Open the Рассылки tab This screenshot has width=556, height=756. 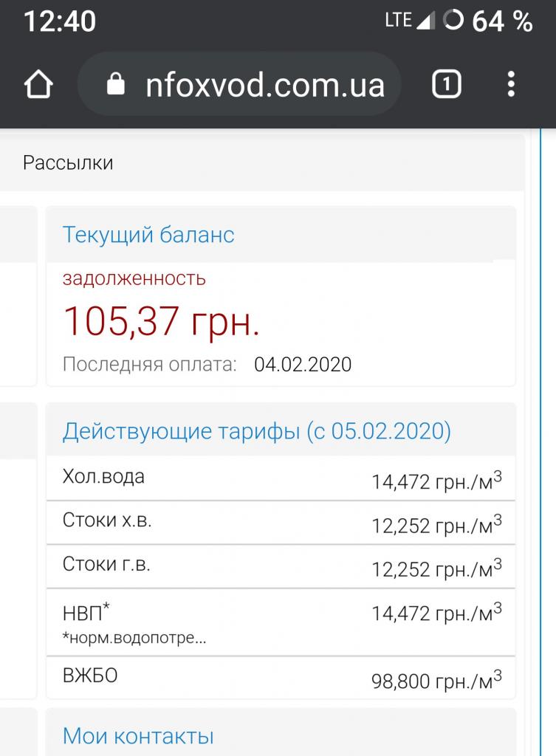[x=68, y=162]
